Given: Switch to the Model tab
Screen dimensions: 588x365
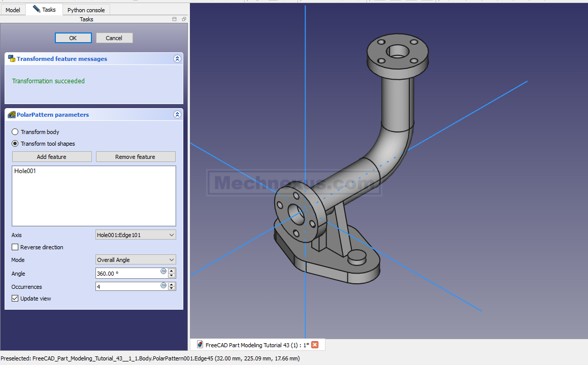Looking at the screenshot, I should click(x=13, y=10).
